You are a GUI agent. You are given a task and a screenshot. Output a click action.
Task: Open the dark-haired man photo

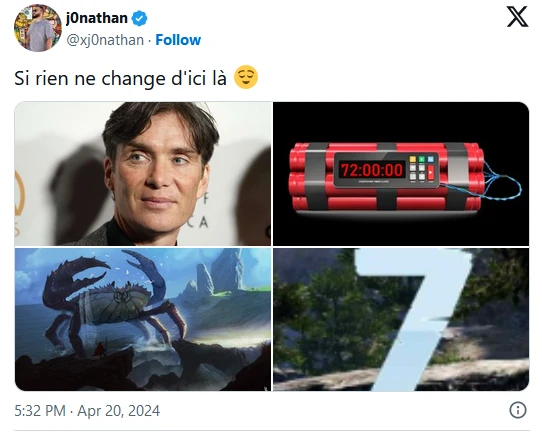(x=143, y=174)
